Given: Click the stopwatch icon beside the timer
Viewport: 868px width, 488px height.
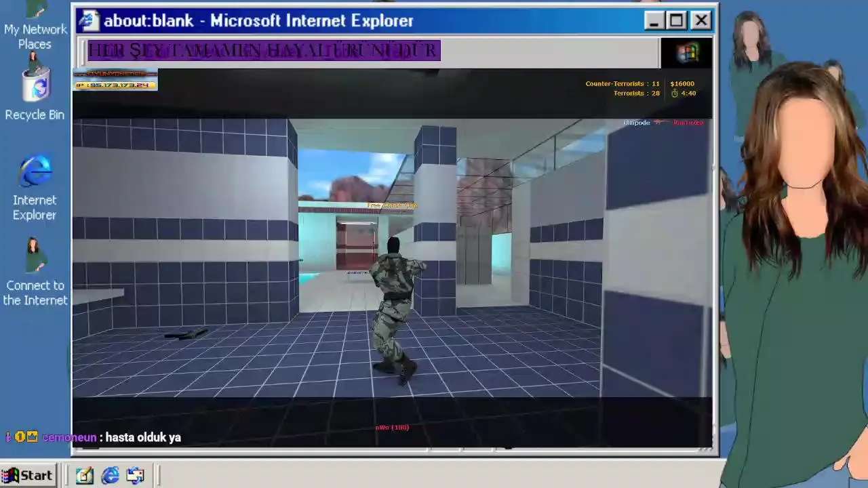Looking at the screenshot, I should (675, 94).
